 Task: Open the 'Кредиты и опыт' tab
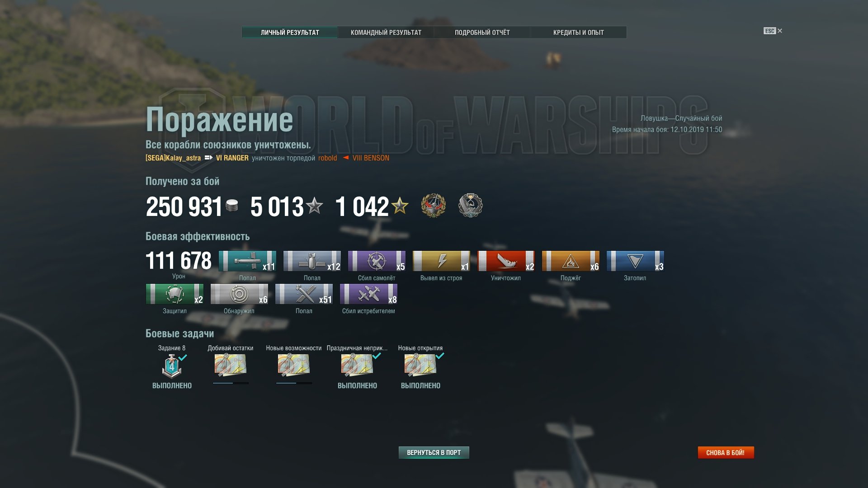click(579, 33)
